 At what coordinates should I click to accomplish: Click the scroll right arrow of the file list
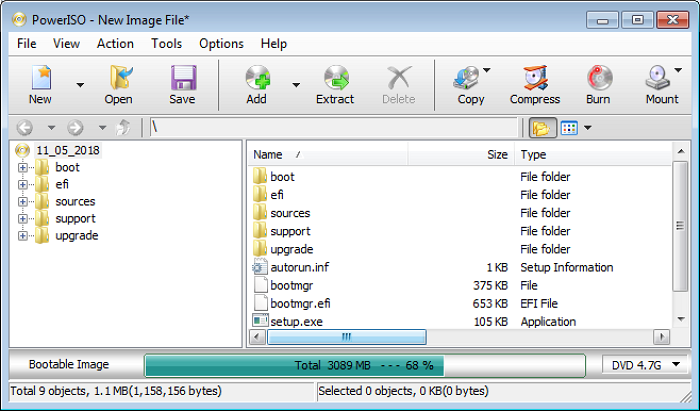click(662, 337)
